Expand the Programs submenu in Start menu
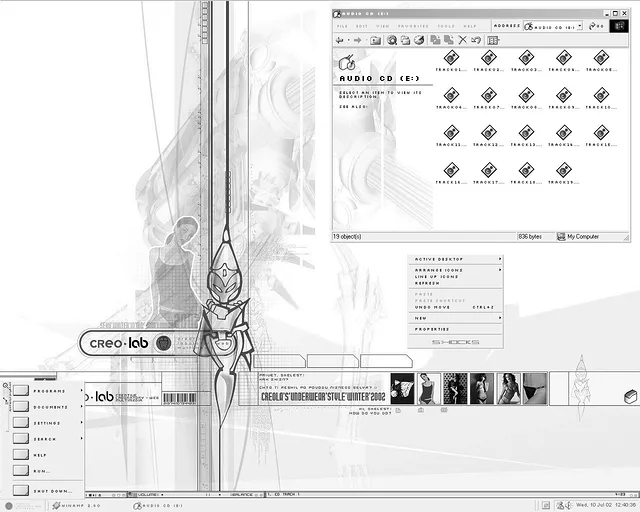Screen dimensions: 640x512 48,391
